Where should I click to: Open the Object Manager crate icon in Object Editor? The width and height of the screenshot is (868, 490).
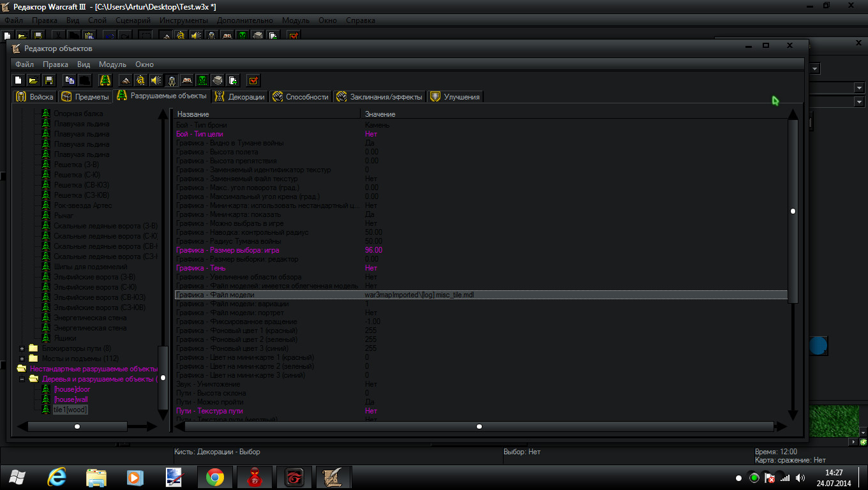(218, 80)
